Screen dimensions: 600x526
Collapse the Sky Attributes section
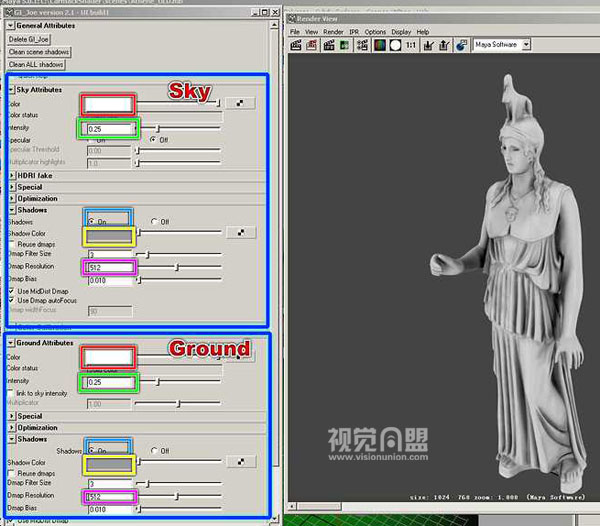[11, 90]
